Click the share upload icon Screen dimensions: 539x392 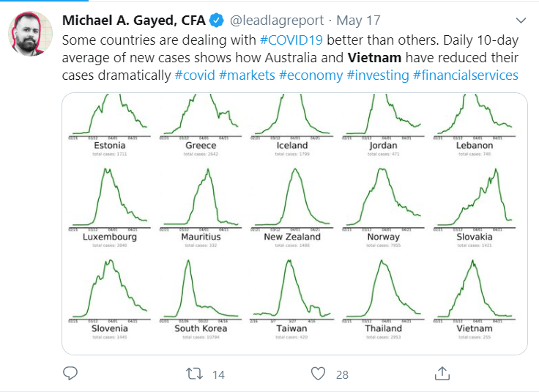coord(442,374)
